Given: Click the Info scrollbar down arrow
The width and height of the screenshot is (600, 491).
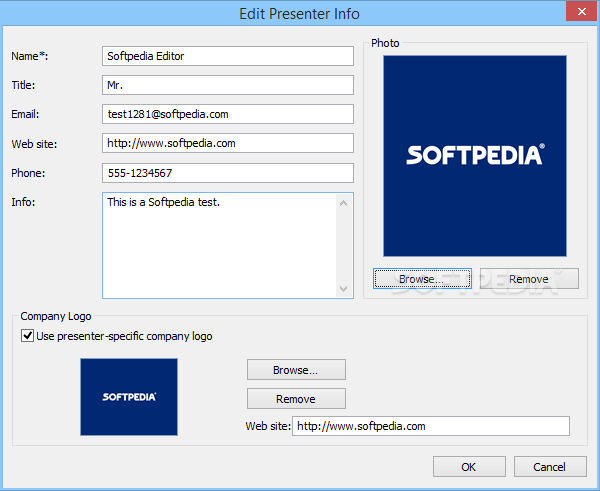Looking at the screenshot, I should (x=344, y=288).
